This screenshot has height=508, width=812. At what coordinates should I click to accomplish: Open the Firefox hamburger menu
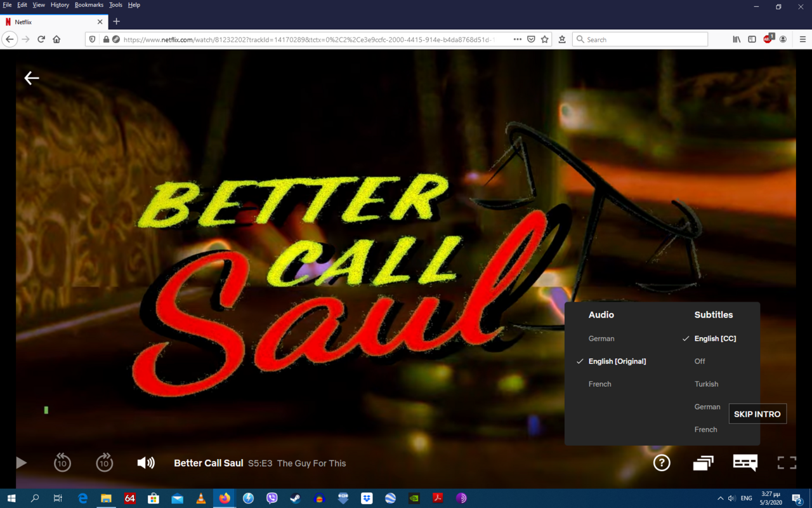[x=802, y=39]
